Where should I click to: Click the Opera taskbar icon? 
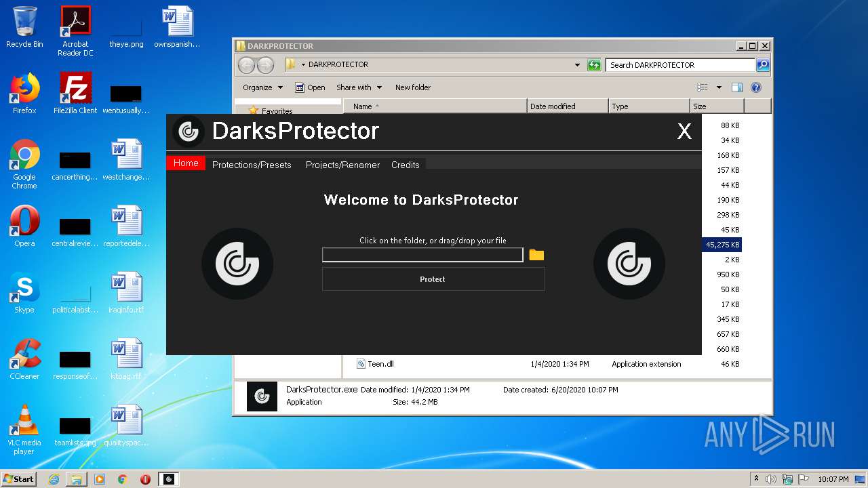(145, 479)
